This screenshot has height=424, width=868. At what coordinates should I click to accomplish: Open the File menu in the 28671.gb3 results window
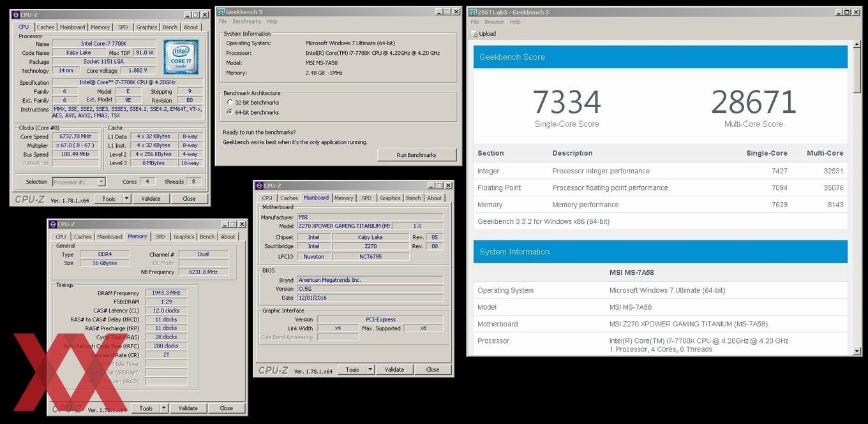pyautogui.click(x=475, y=22)
